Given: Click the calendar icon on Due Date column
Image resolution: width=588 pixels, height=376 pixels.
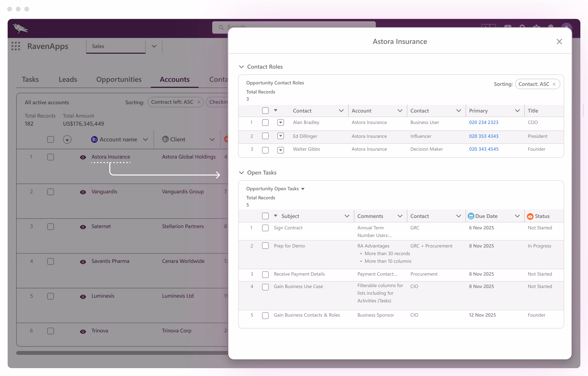Looking at the screenshot, I should (x=471, y=216).
